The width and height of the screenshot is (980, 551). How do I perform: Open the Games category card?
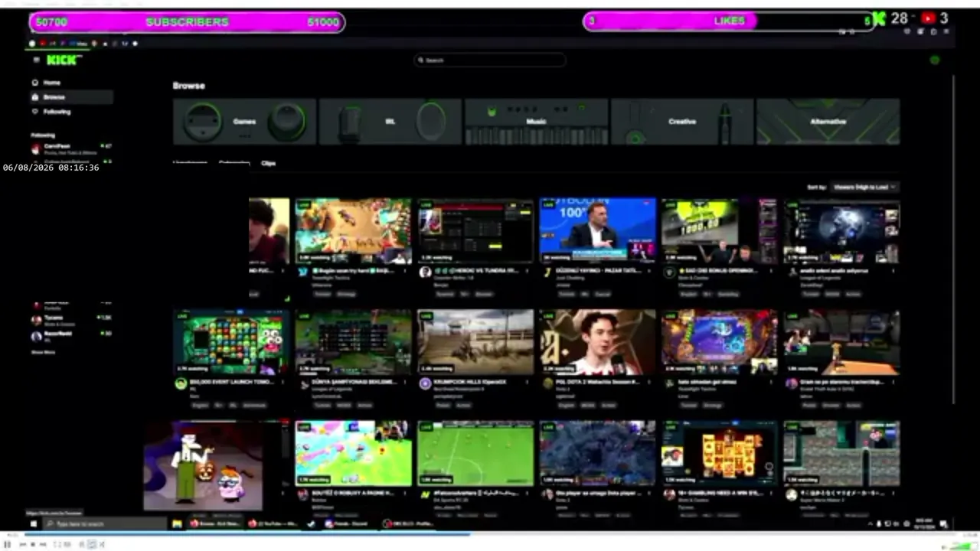pyautogui.click(x=244, y=121)
